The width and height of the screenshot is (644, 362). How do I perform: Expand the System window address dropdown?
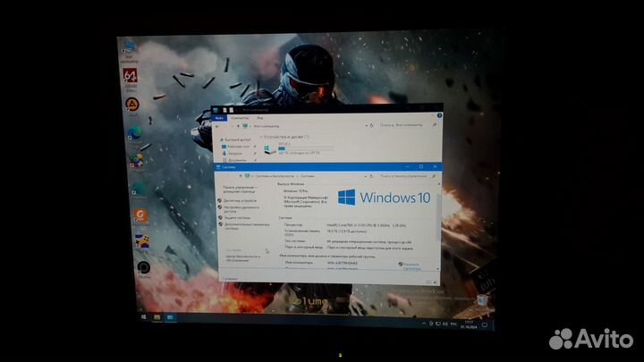click(x=366, y=176)
